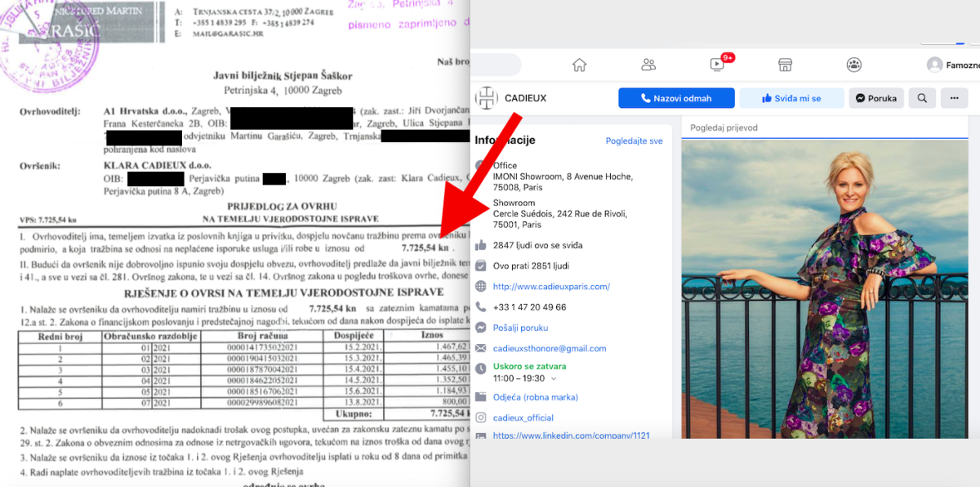
Task: Open the Friends icon in Facebook navigation
Action: click(x=648, y=65)
